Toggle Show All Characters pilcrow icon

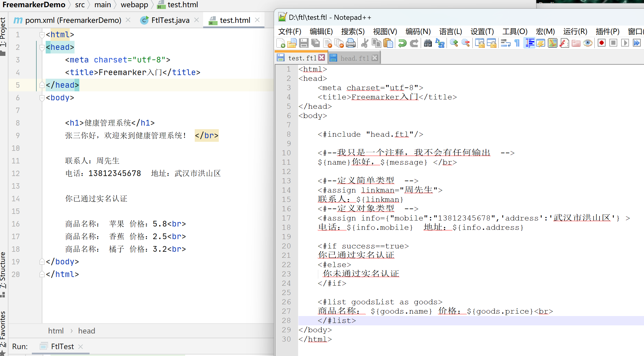coord(517,43)
